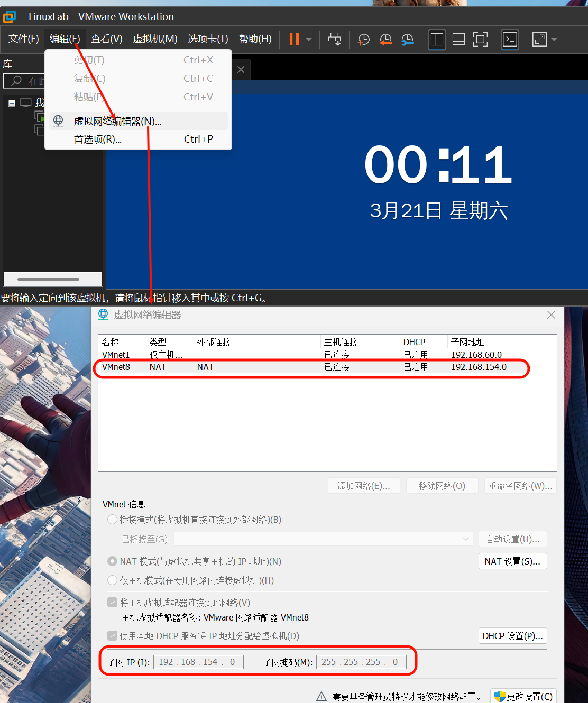This screenshot has height=703, width=588.
Task: Click the 重命名网络(W)... button
Action: coord(520,486)
